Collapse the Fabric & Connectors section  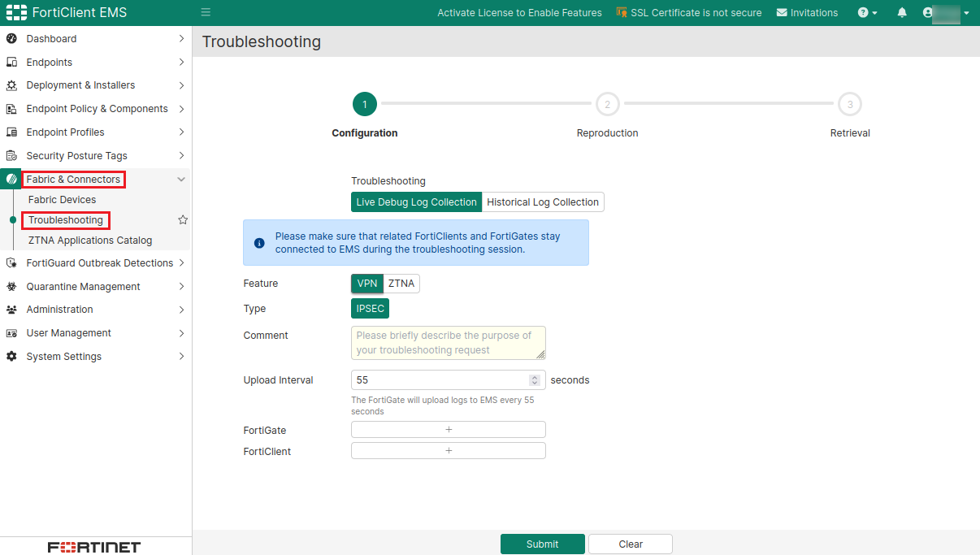181,180
